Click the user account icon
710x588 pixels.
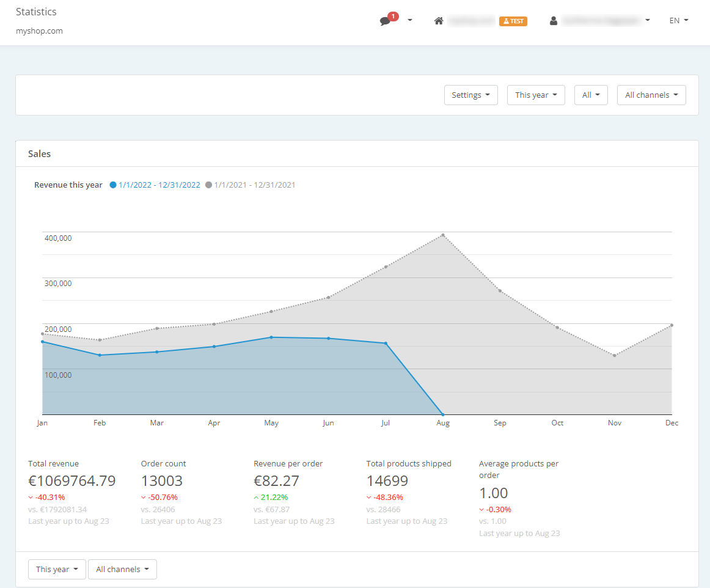pyautogui.click(x=554, y=21)
